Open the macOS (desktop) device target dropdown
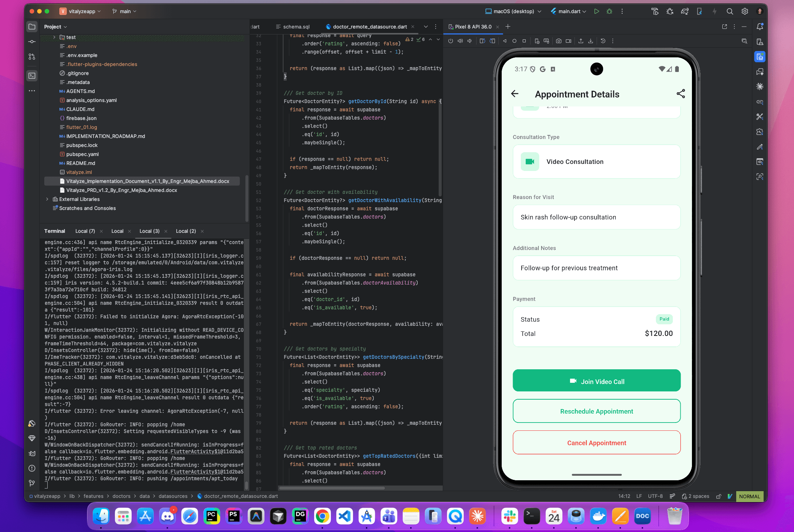794x532 pixels. (513, 11)
